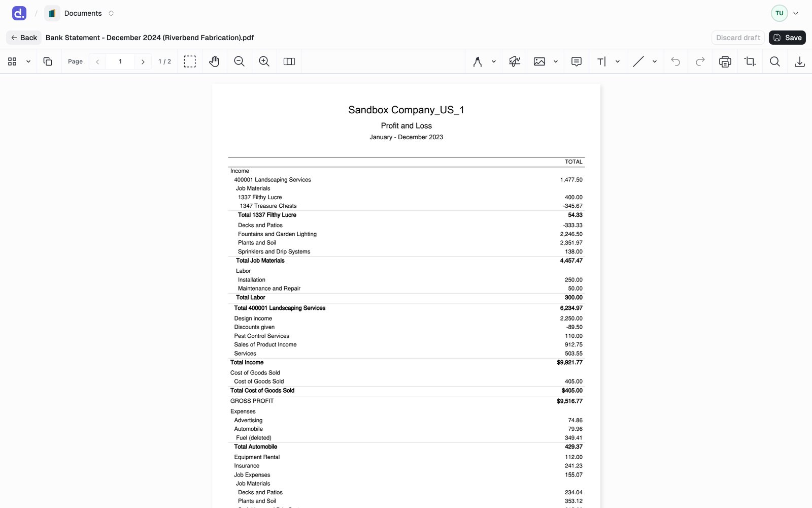This screenshot has width=812, height=508.
Task: Click the copy pages icon
Action: coord(48,61)
